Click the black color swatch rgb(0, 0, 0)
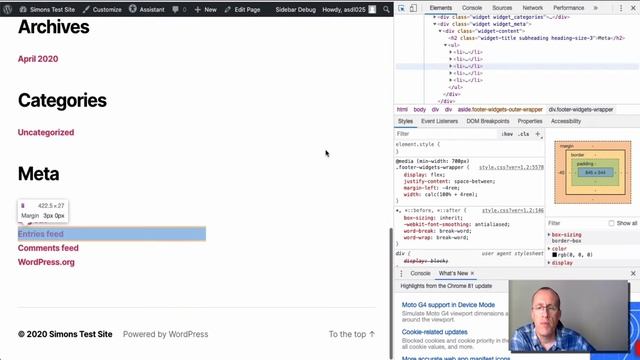 [x=555, y=255]
